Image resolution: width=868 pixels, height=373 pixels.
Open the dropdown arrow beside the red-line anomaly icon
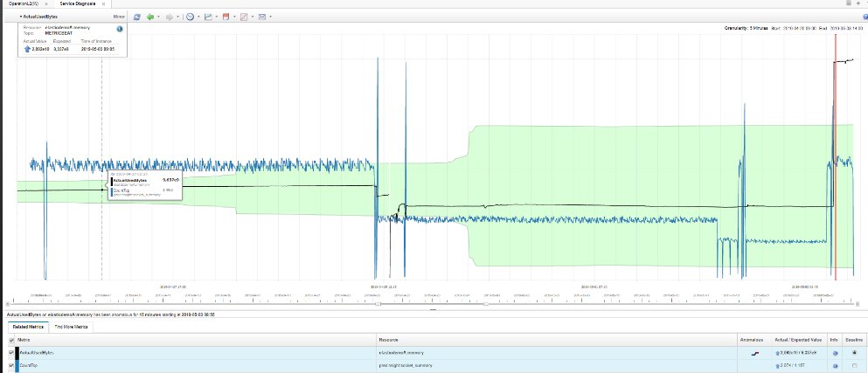254,17
